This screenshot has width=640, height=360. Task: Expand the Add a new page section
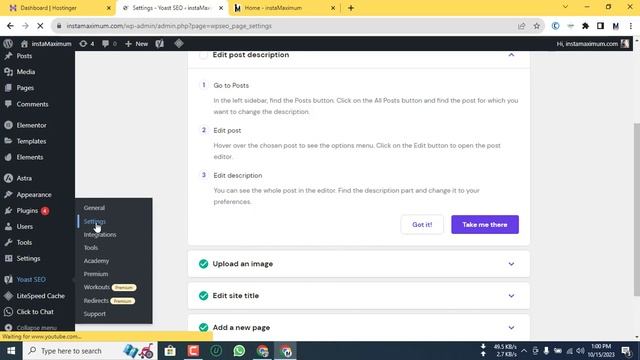[511, 328]
